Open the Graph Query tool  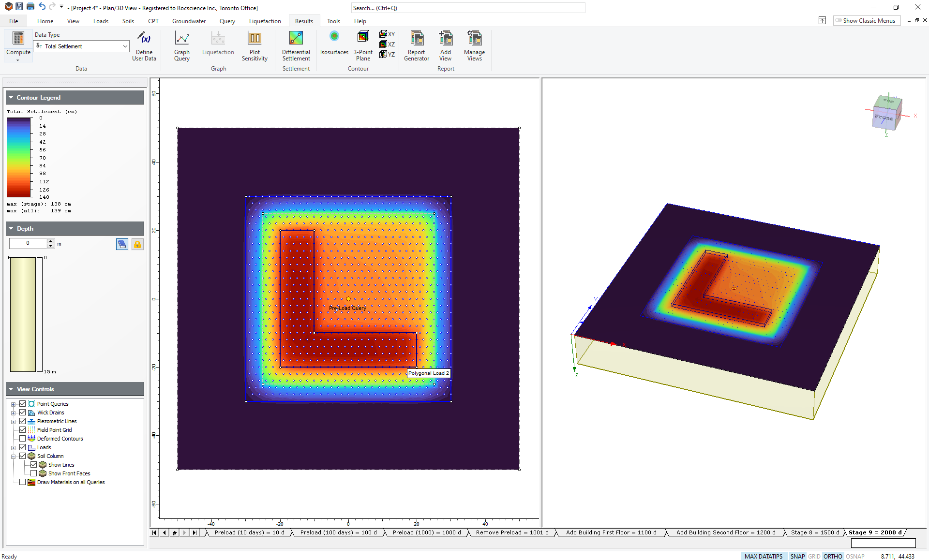click(x=182, y=46)
